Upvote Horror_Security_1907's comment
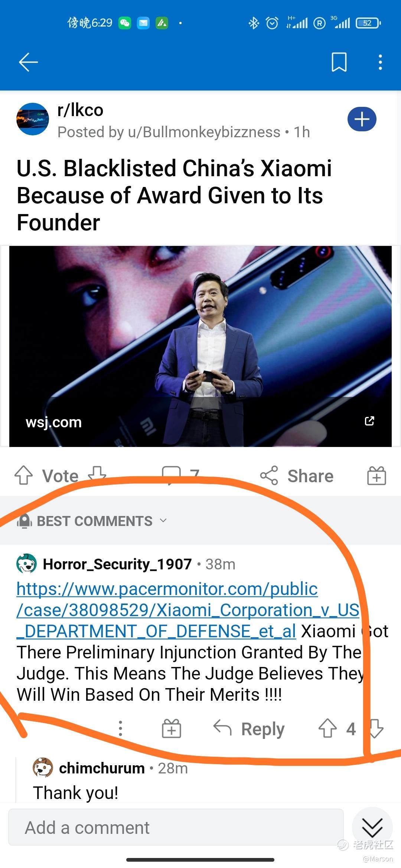 [x=327, y=728]
